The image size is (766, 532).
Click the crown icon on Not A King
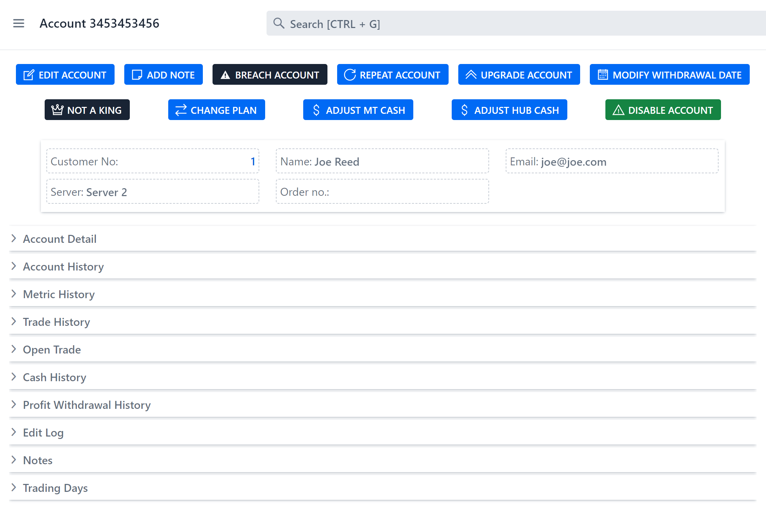(57, 110)
